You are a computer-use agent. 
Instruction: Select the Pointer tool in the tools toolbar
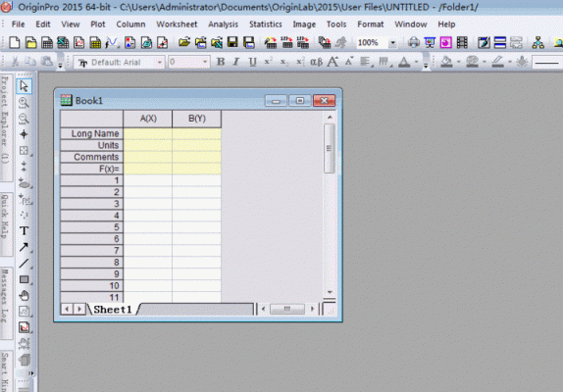pyautogui.click(x=25, y=86)
